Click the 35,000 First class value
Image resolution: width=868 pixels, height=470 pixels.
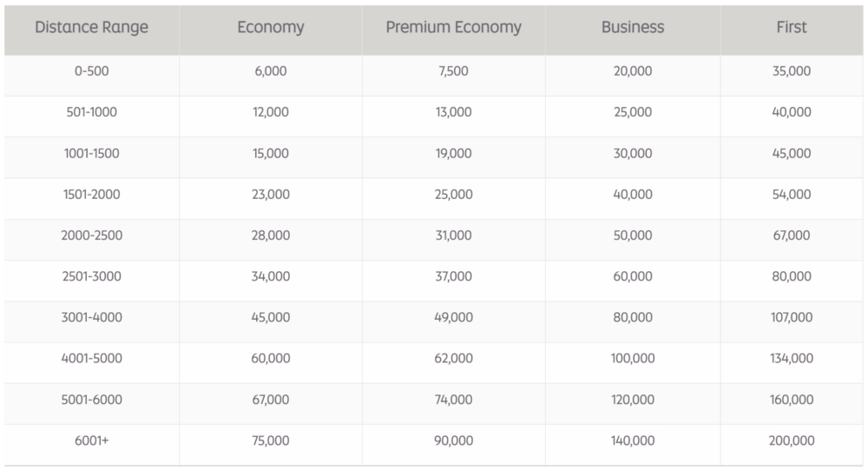point(792,71)
